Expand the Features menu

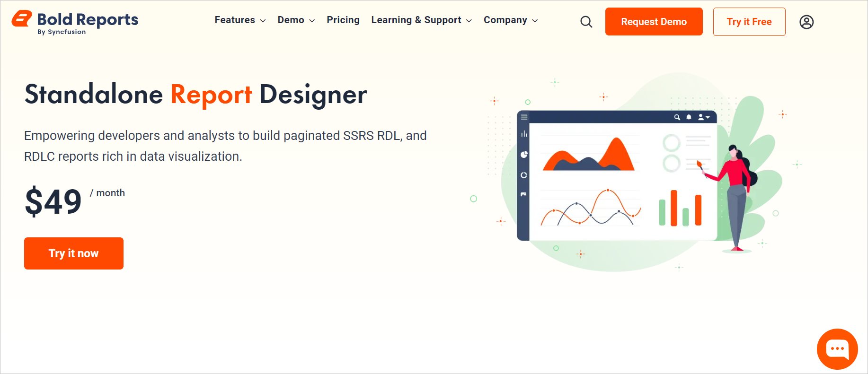tap(240, 20)
